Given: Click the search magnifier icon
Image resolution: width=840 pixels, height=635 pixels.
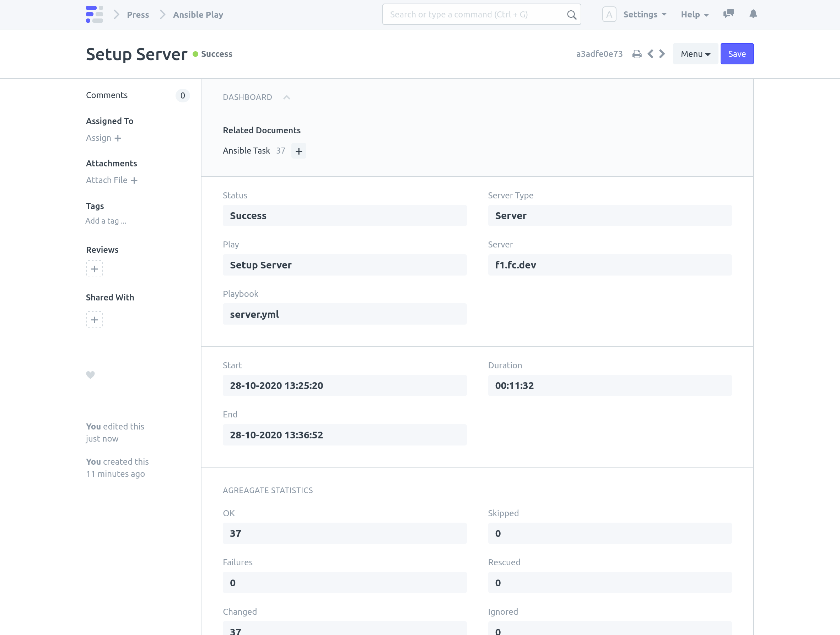Looking at the screenshot, I should click(x=571, y=15).
